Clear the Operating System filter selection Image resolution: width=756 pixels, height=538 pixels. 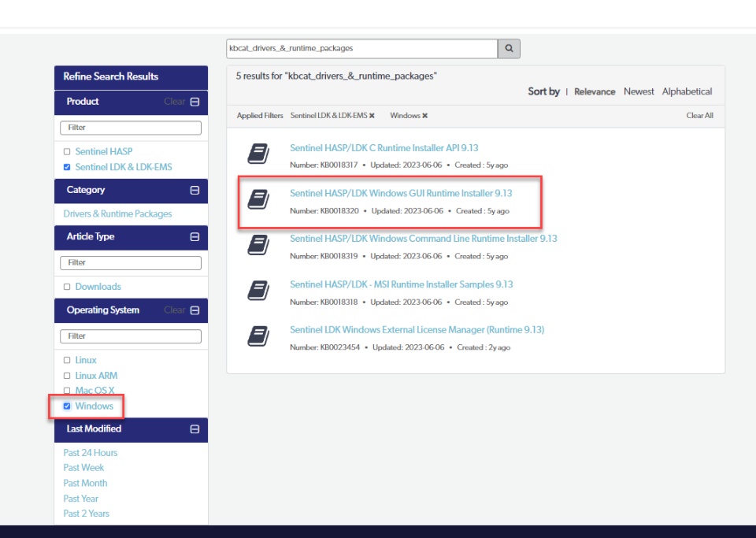click(x=175, y=310)
